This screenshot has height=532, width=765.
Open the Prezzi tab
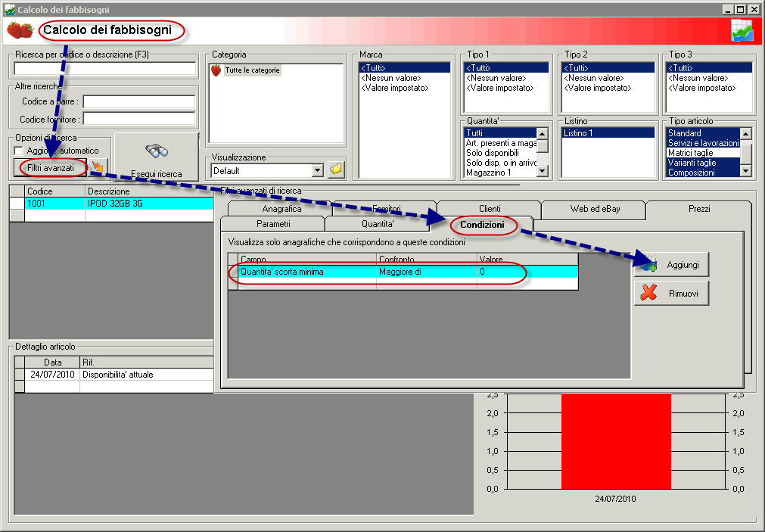pos(698,208)
